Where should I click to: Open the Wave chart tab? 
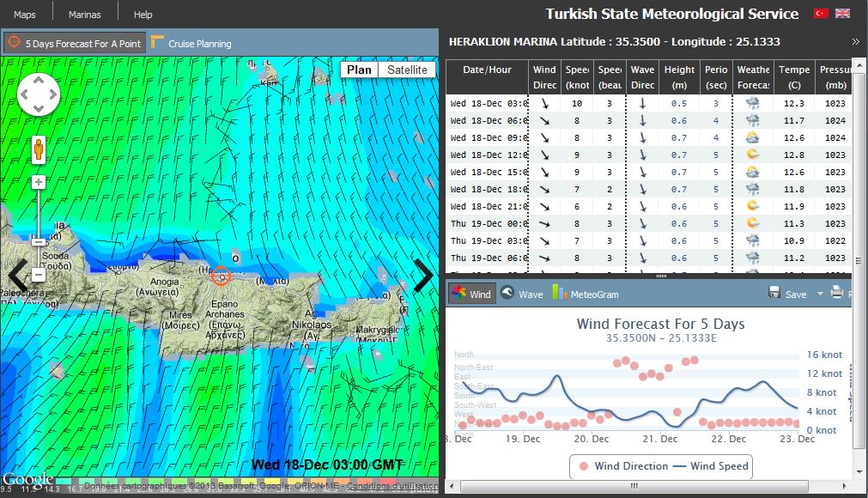pyautogui.click(x=521, y=294)
